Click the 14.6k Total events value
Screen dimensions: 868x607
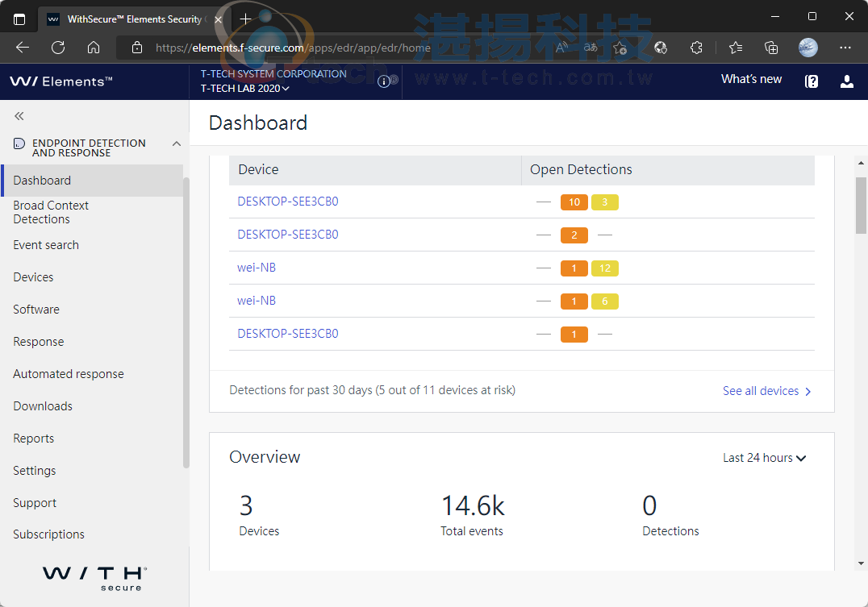(473, 505)
